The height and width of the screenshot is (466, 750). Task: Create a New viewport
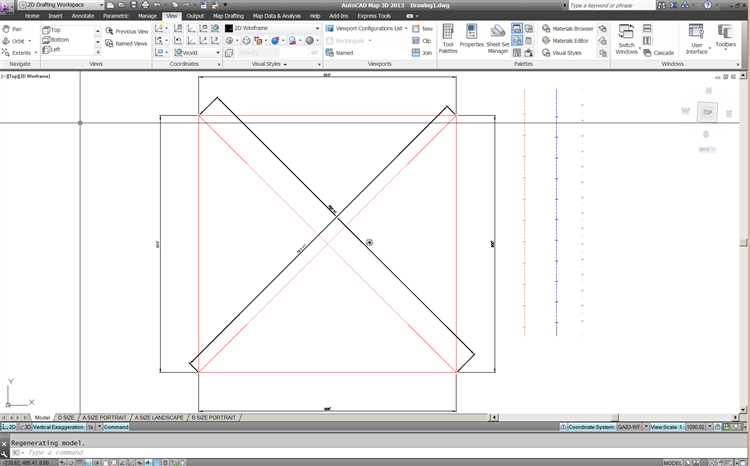[422, 29]
